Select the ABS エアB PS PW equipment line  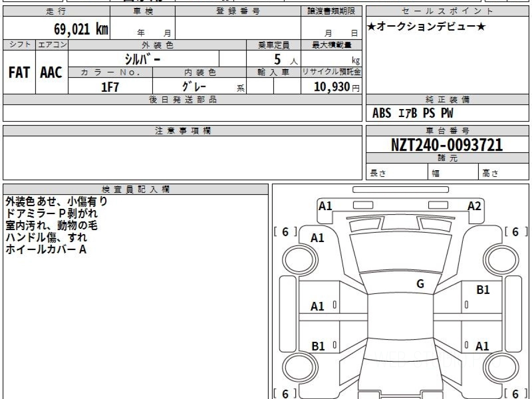(413, 114)
